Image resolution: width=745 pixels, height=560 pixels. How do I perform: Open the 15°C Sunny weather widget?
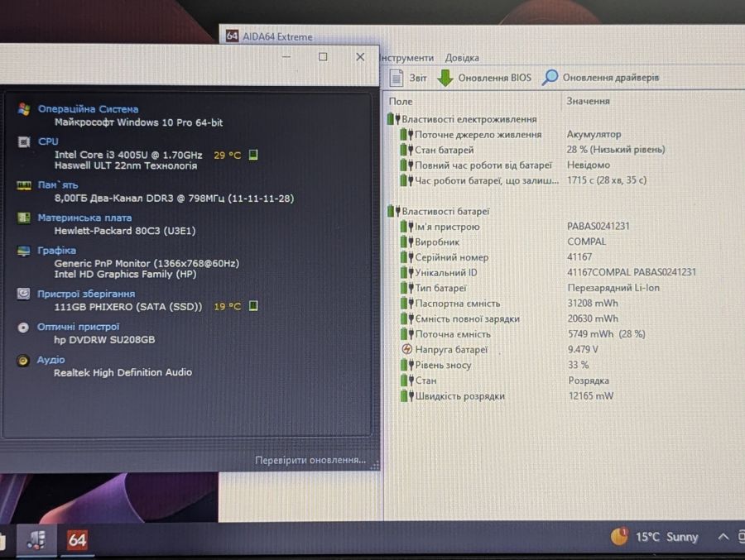(654, 537)
